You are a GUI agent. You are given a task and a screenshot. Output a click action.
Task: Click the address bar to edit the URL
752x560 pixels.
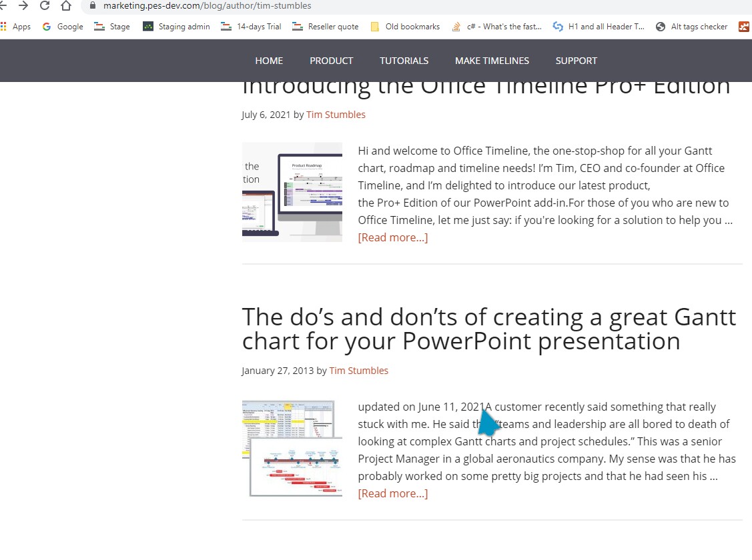267,5
